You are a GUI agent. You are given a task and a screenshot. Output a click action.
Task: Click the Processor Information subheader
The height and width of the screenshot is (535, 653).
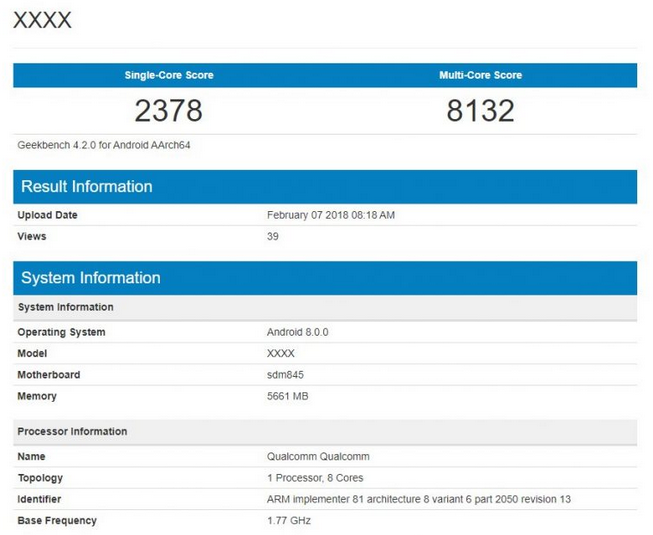click(x=72, y=432)
